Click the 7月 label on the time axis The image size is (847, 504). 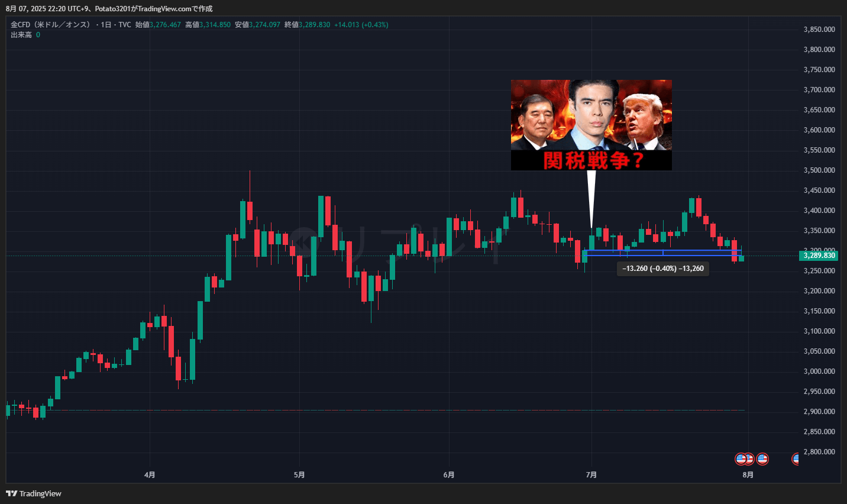point(591,474)
